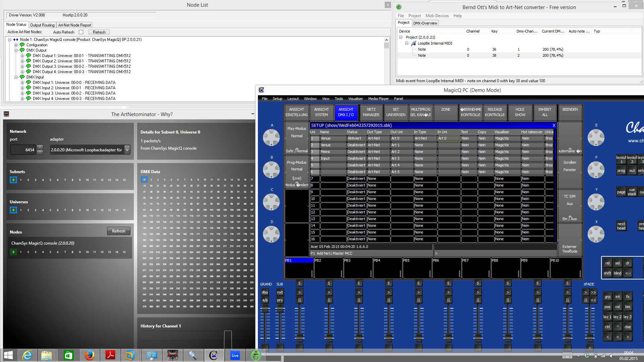Switch to MagicQ via its taskbar icon
Viewport: 644px width, 362px height.
coord(214,355)
